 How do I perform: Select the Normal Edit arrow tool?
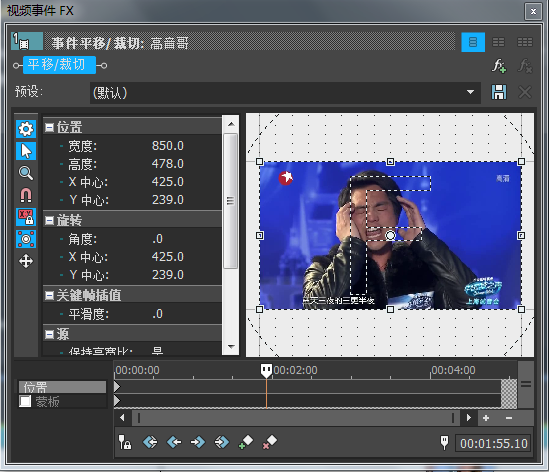26,151
